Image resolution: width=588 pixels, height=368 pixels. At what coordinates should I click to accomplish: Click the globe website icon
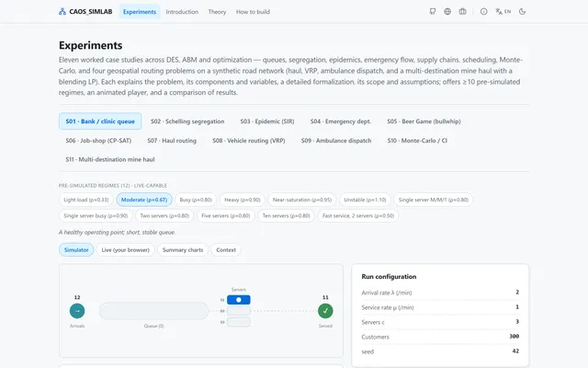click(447, 12)
